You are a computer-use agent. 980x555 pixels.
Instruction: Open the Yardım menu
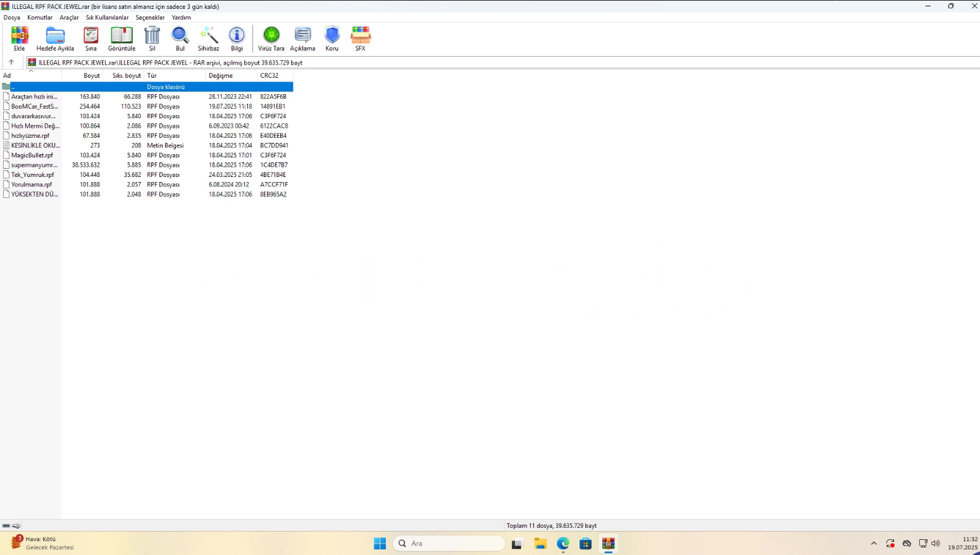pos(181,18)
